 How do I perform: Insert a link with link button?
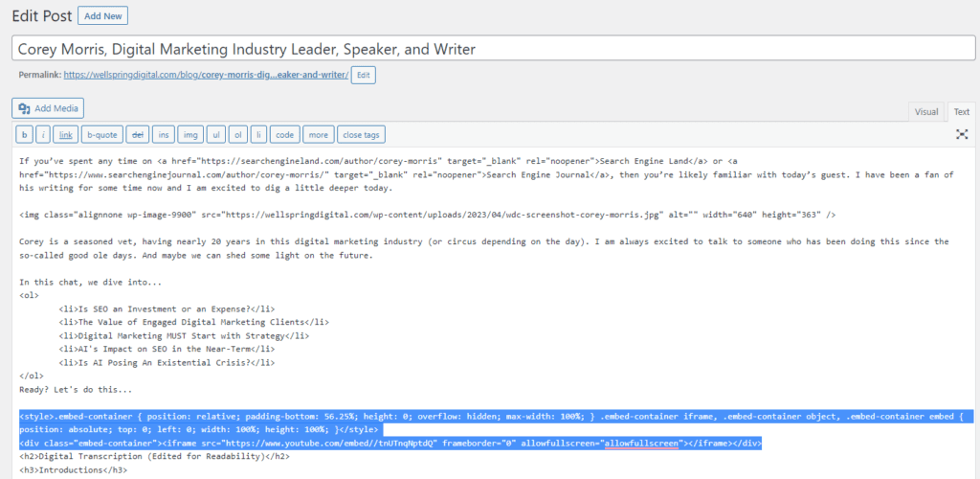tap(66, 134)
